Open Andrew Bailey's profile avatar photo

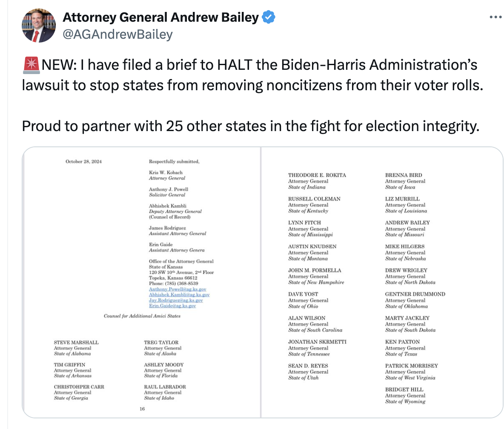pos(39,25)
